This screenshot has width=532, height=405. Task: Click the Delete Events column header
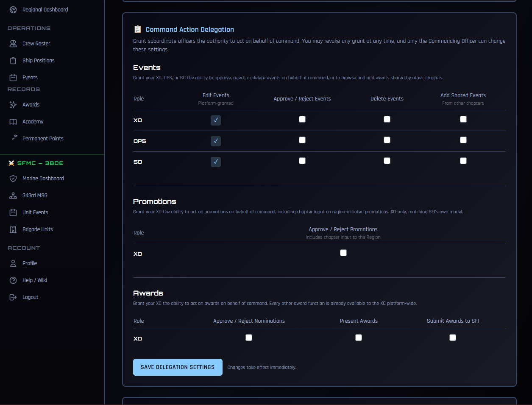pos(387,99)
